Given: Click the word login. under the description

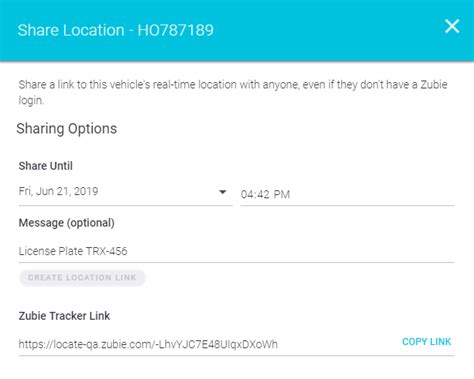Looking at the screenshot, I should 31,100.
